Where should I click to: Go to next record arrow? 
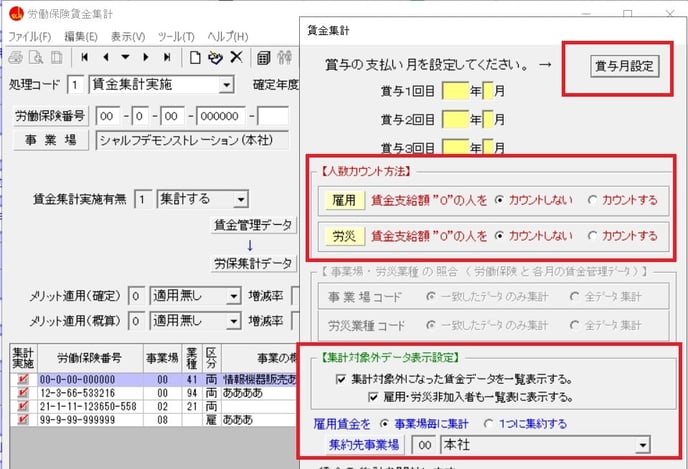[146, 57]
